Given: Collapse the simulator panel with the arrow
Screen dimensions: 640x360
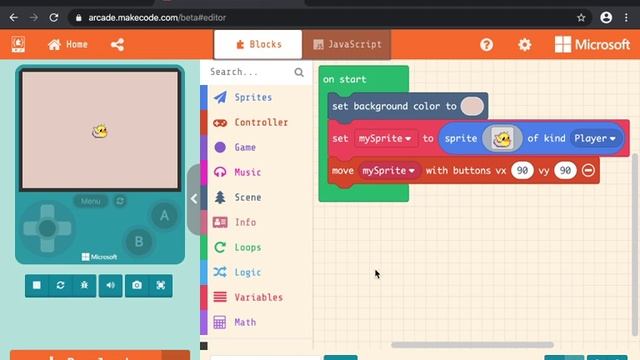Looking at the screenshot, I should [x=194, y=199].
